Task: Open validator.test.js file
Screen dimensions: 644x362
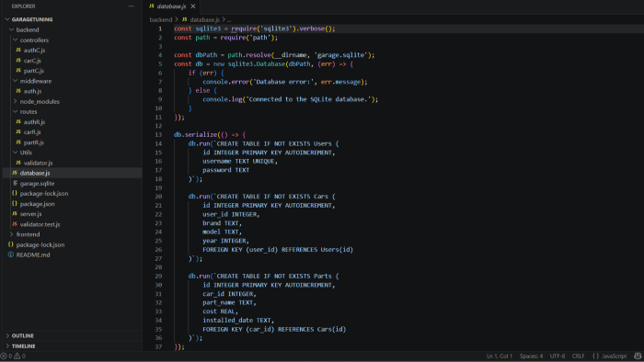Action: [40, 224]
